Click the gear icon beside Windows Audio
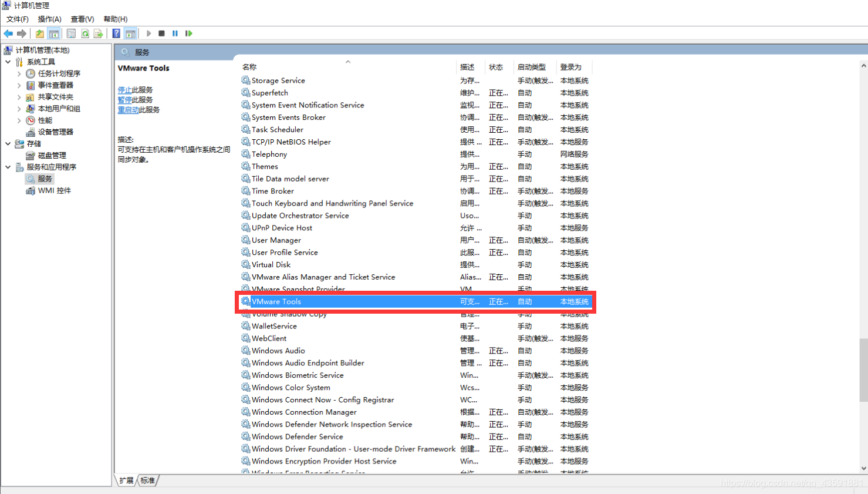This screenshot has height=494, width=868. coord(246,351)
